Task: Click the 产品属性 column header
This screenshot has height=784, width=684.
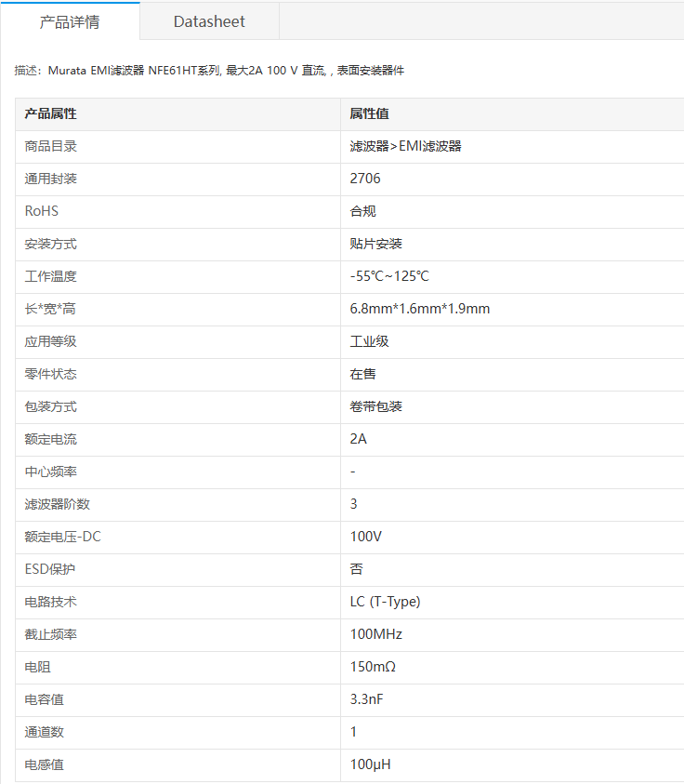Action: pos(50,114)
